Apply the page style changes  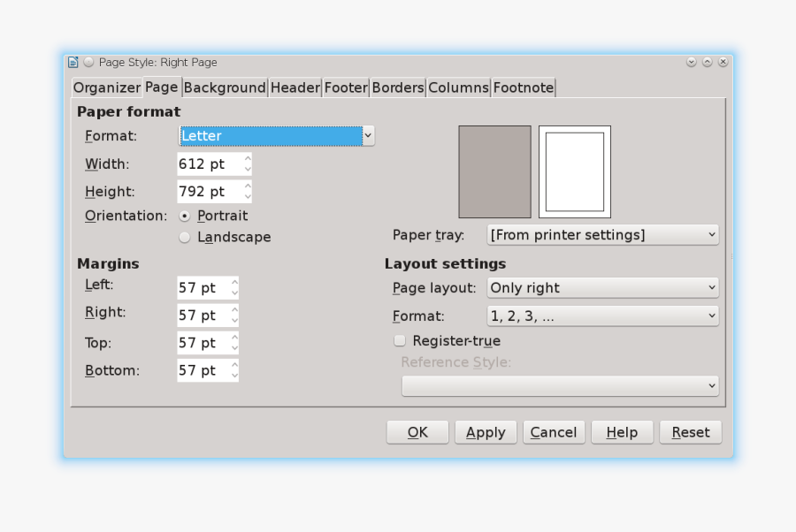(x=485, y=432)
